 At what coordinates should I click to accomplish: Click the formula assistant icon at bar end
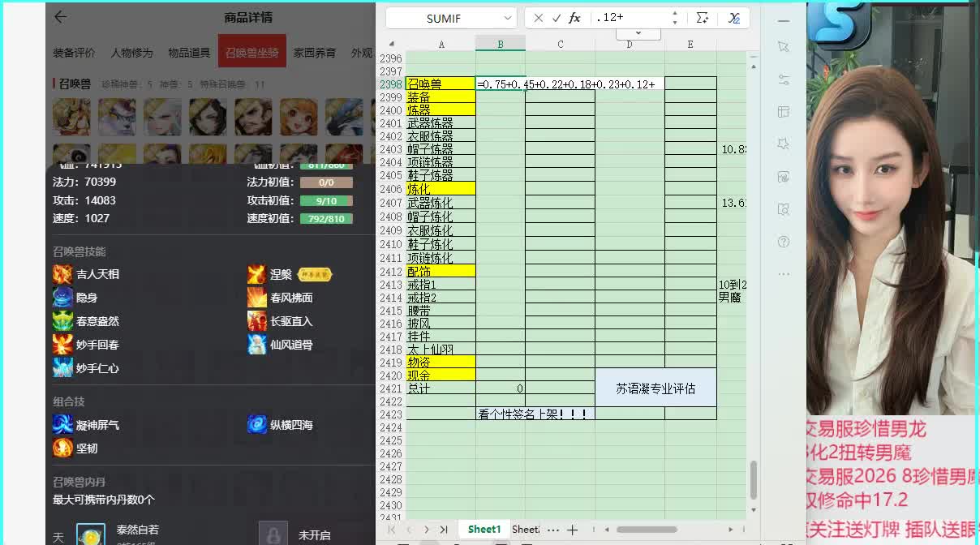(x=733, y=18)
